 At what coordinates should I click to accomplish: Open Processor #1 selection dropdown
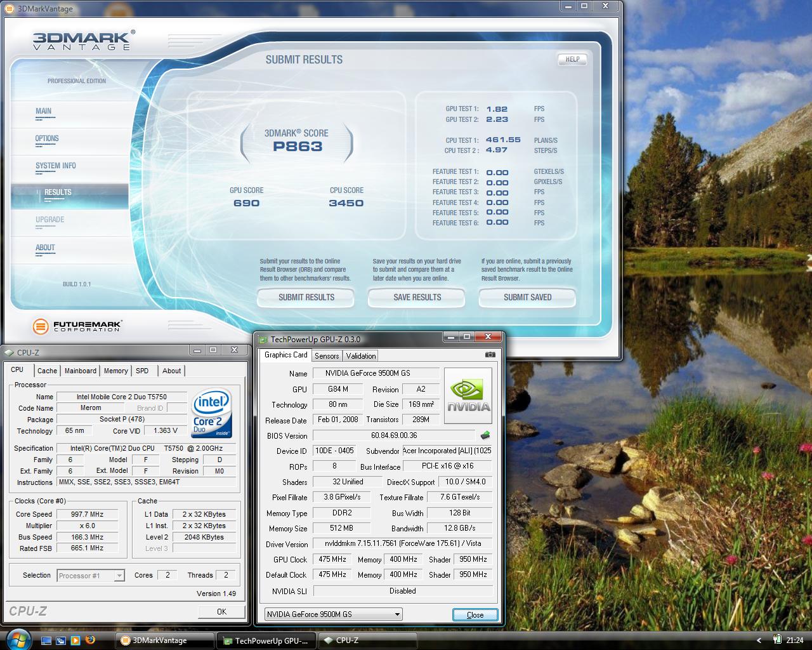[91, 576]
